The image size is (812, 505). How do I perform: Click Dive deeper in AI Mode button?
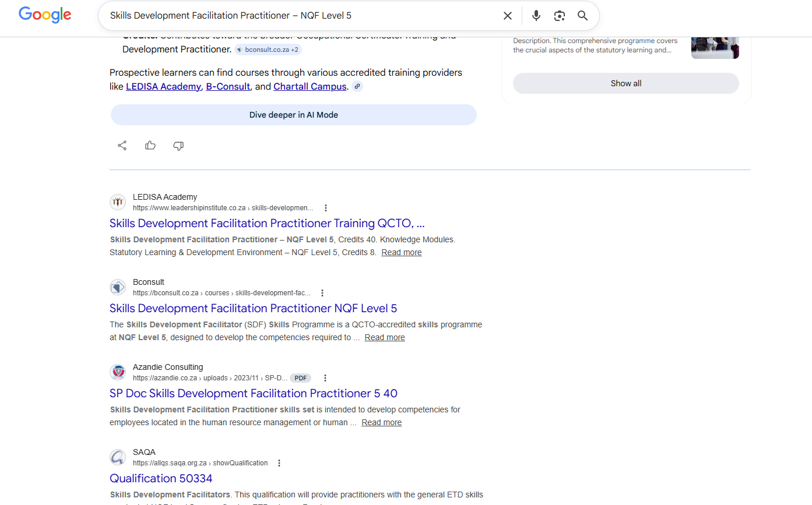point(294,115)
